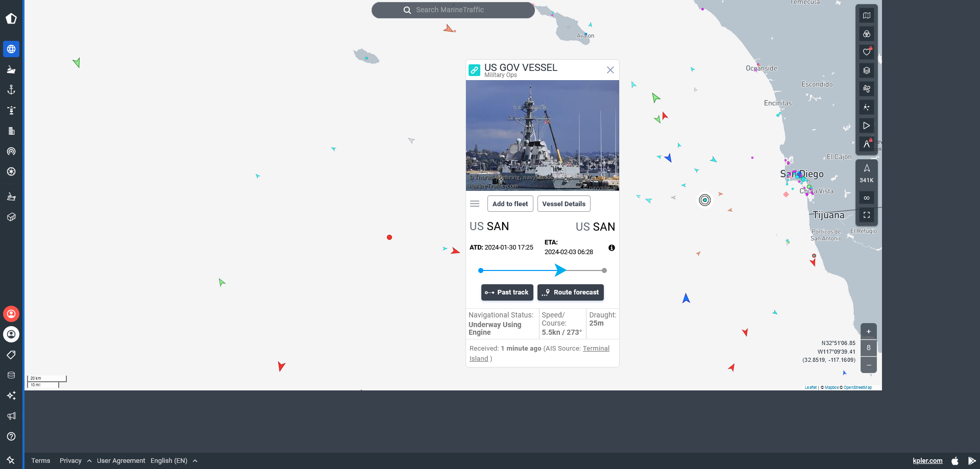
Task: Click the white profile avatar icon
Action: [x=11, y=334]
